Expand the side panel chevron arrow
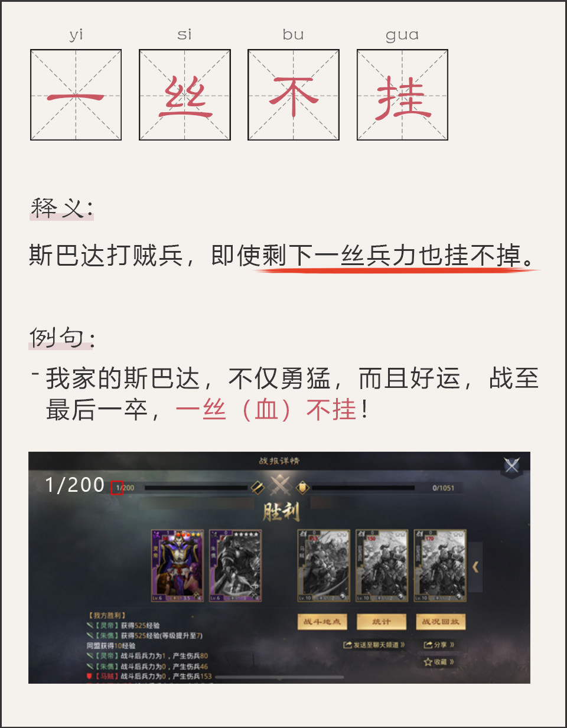The height and width of the screenshot is (728, 567). (x=475, y=567)
